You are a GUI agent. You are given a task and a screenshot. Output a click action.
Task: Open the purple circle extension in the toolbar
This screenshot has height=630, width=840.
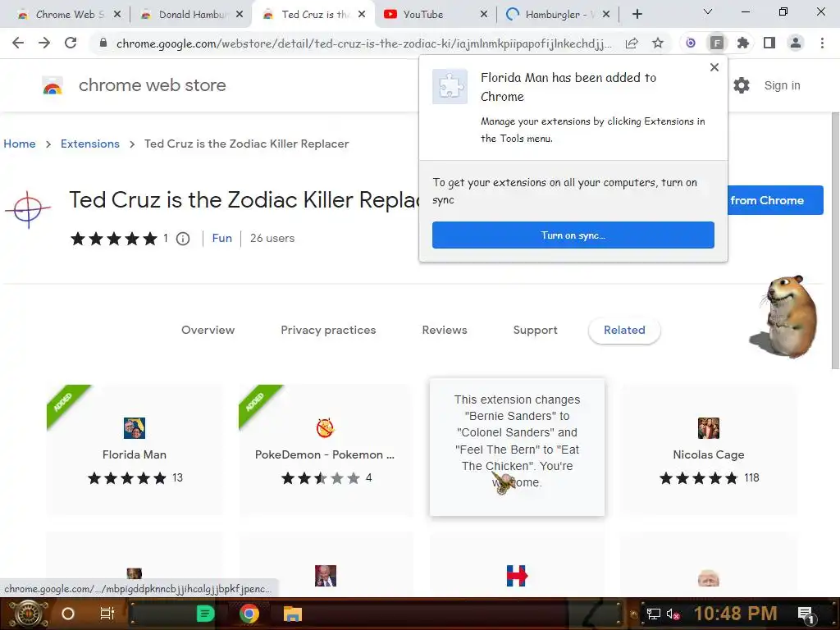point(691,43)
